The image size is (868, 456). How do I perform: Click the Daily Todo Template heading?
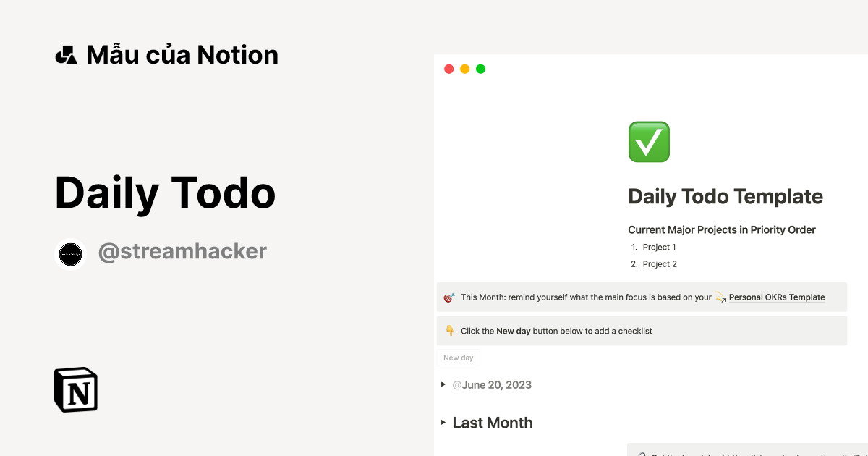click(x=726, y=196)
